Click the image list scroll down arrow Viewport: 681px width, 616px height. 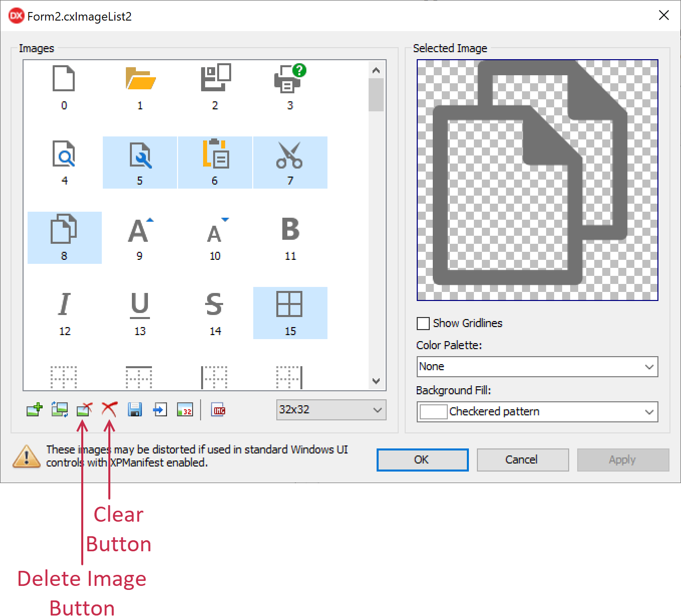pos(376,381)
